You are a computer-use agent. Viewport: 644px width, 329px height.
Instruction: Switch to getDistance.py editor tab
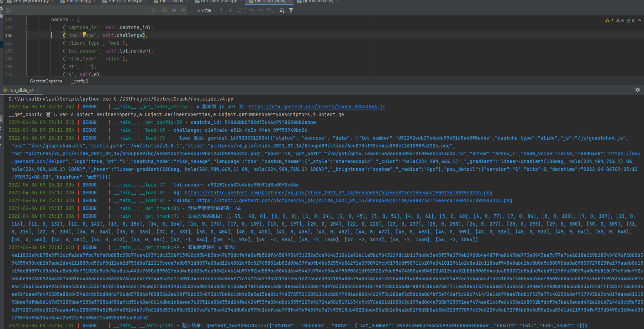point(318,1)
